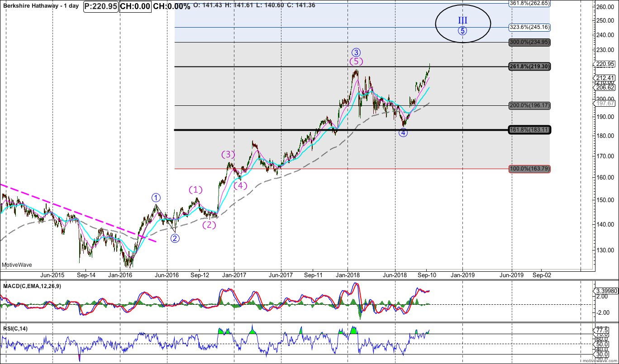This screenshot has height=364, width=619.
Task: Click the 261.8%(219.30) Fibonacci label
Action: tap(529, 66)
